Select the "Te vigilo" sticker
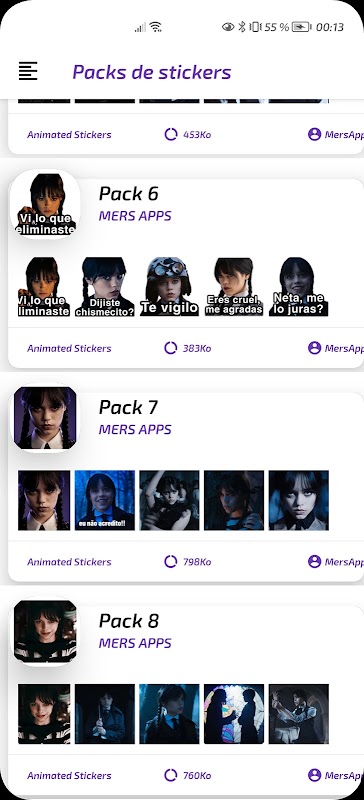364x800 pixels. (169, 287)
